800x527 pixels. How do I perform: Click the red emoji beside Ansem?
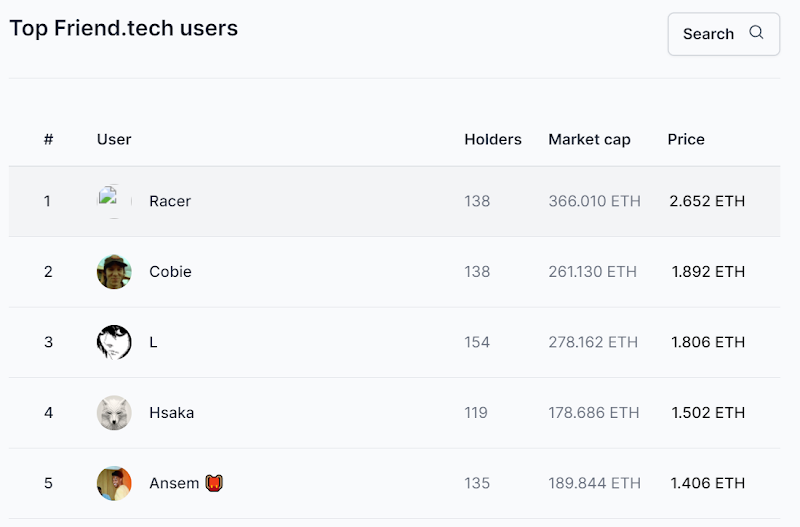[213, 483]
